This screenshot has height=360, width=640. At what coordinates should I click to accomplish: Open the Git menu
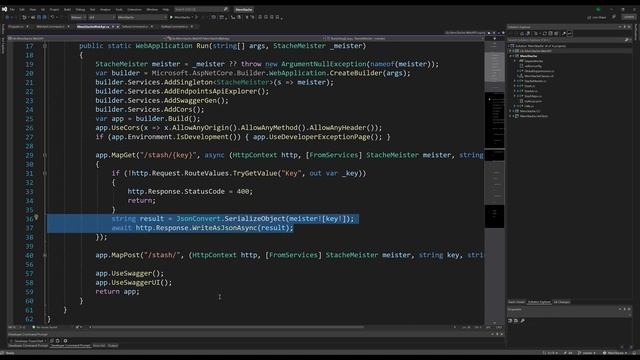[42, 9]
